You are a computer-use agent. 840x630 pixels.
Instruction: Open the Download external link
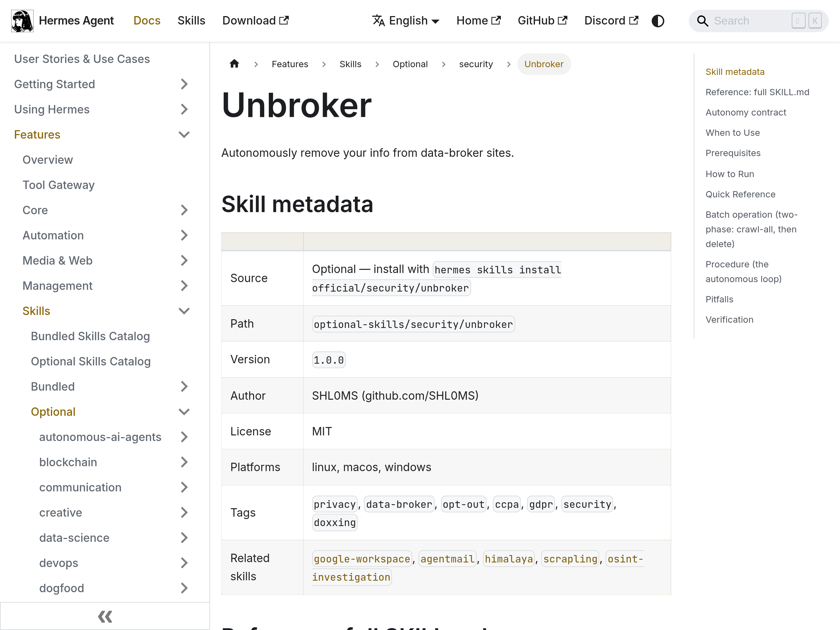pyautogui.click(x=255, y=21)
